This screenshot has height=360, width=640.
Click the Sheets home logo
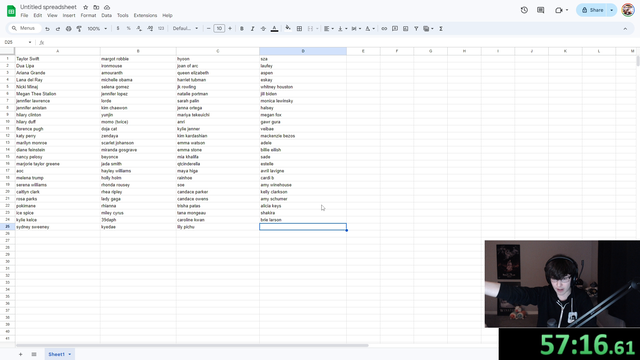point(11,11)
